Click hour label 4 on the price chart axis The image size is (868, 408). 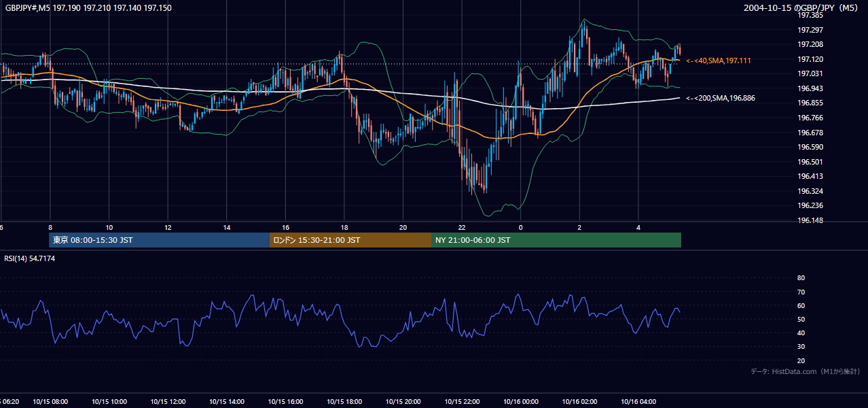(638, 227)
